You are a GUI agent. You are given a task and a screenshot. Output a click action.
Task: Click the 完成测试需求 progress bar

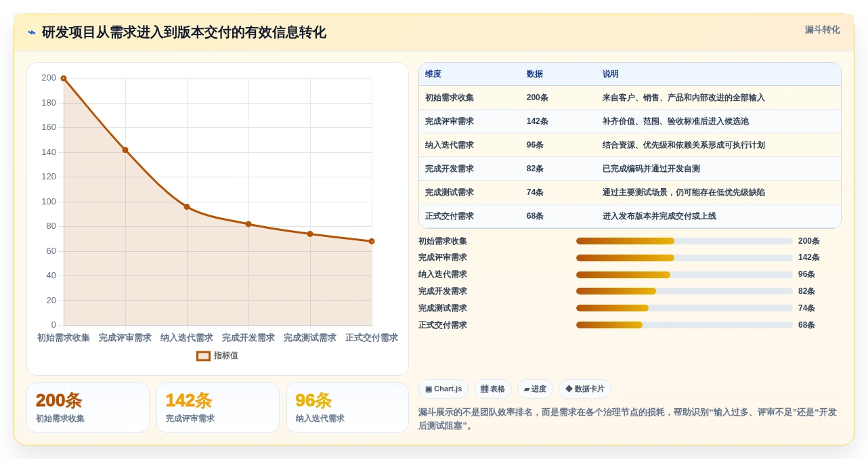coord(685,308)
